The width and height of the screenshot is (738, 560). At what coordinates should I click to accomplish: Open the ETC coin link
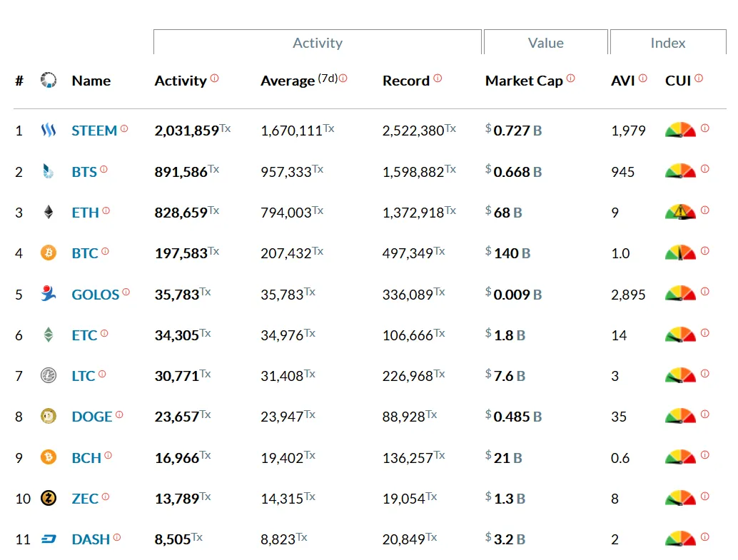point(84,335)
